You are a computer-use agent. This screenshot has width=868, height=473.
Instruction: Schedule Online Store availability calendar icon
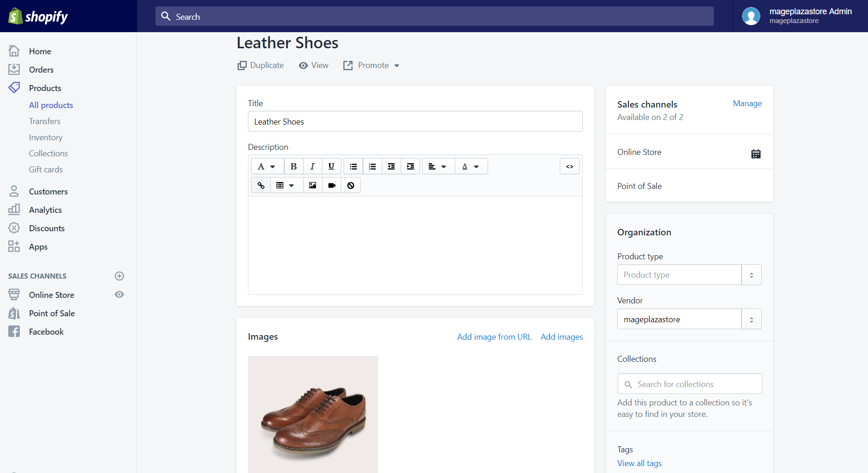pyautogui.click(x=755, y=154)
